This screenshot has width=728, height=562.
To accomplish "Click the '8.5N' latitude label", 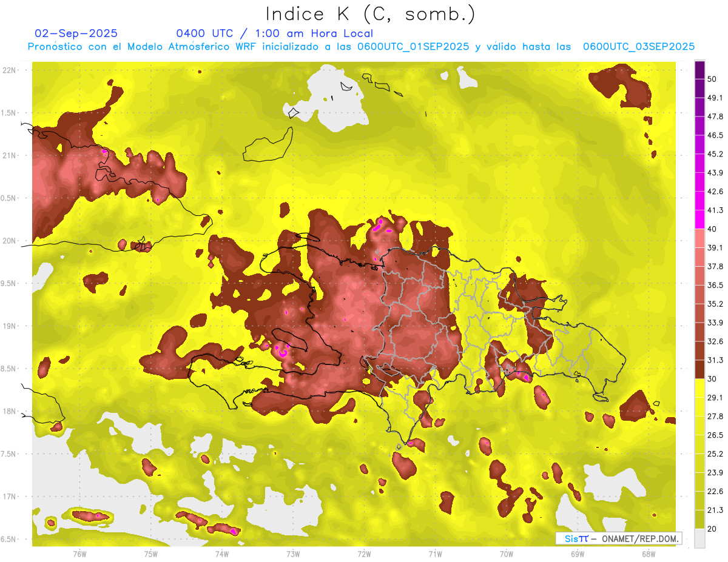I will pyautogui.click(x=10, y=369).
